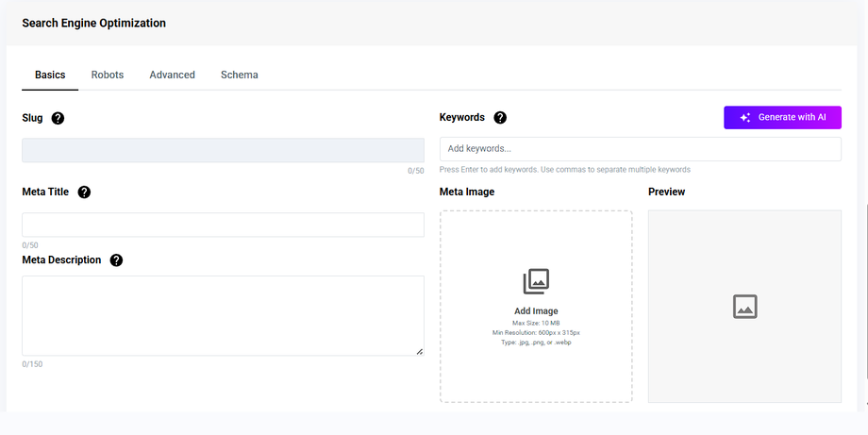This screenshot has height=435, width=868.
Task: Click the Meta Description text area
Action: [223, 315]
